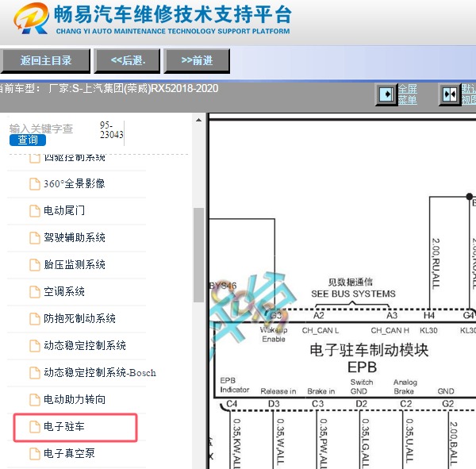Click the C2 connector pin label

click(405, 404)
